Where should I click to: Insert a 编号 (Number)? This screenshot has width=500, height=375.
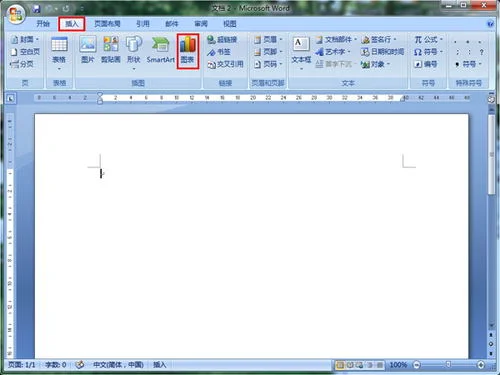point(426,64)
